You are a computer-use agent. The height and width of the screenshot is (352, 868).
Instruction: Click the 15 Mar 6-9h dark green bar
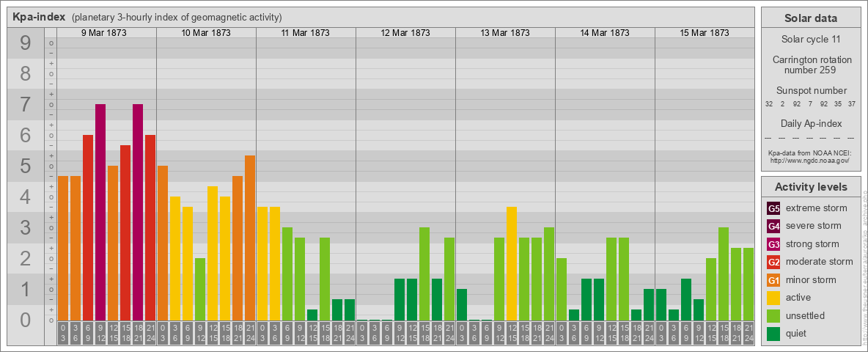[686, 300]
